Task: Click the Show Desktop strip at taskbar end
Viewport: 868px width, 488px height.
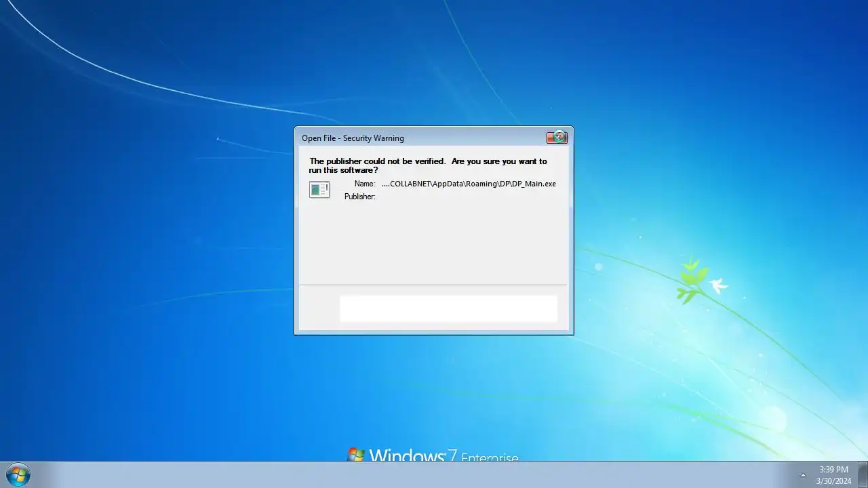Action: (863, 474)
